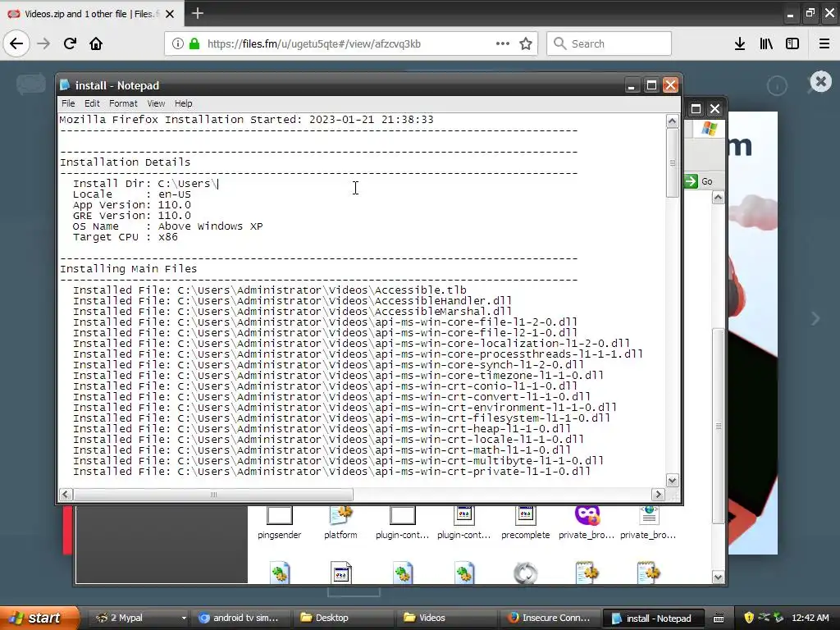Switch to android tv sim... taskbar item
Viewport: 840px width, 630px height.
point(239,618)
